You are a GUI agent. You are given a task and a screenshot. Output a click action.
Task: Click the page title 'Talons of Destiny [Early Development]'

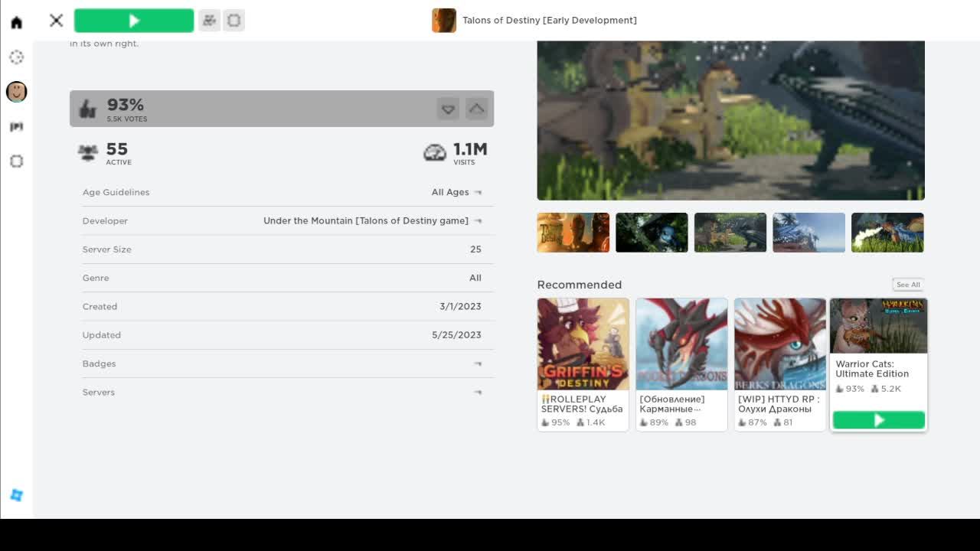[550, 21]
